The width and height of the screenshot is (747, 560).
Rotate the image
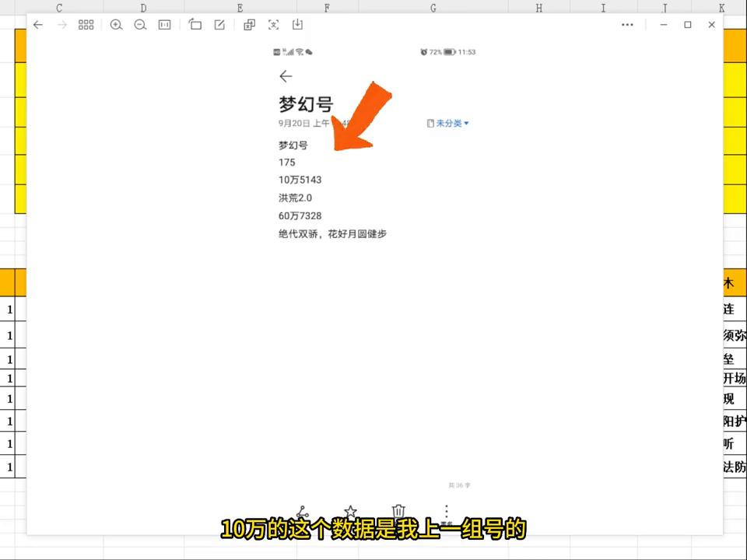tap(195, 25)
